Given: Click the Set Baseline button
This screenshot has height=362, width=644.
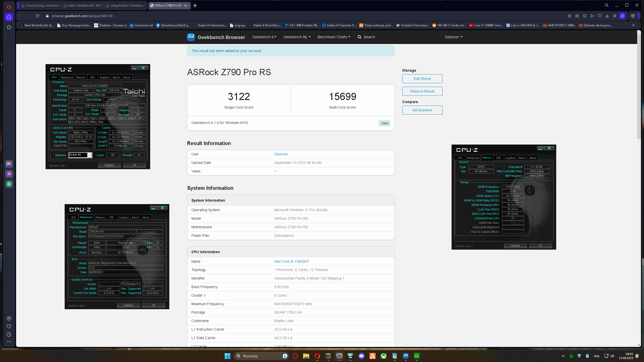Looking at the screenshot, I should pos(422,110).
